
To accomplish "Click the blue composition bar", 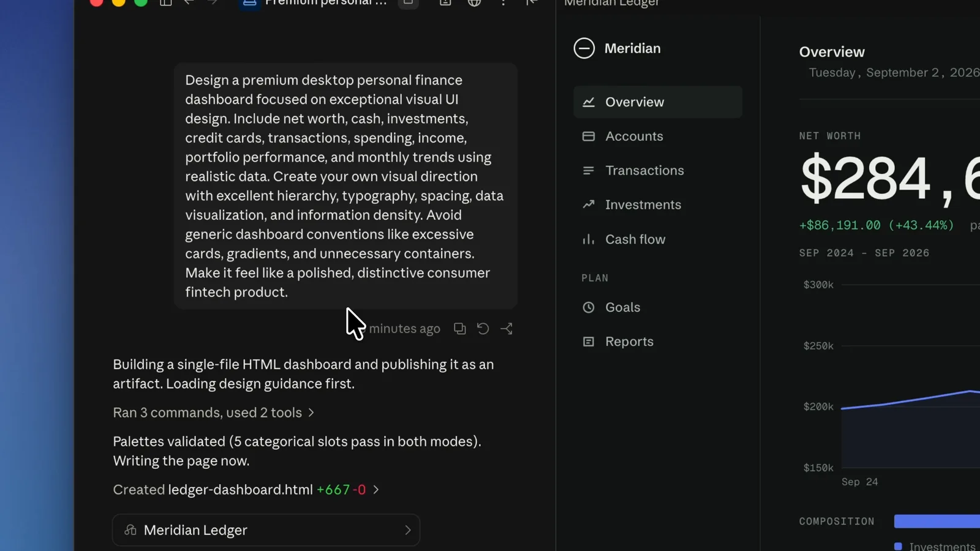I will 937,521.
